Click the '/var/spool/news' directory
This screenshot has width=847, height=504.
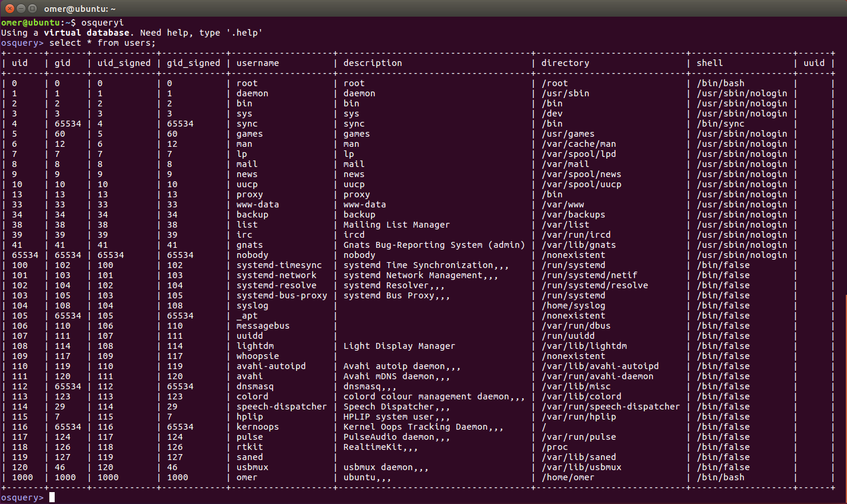coord(581,174)
